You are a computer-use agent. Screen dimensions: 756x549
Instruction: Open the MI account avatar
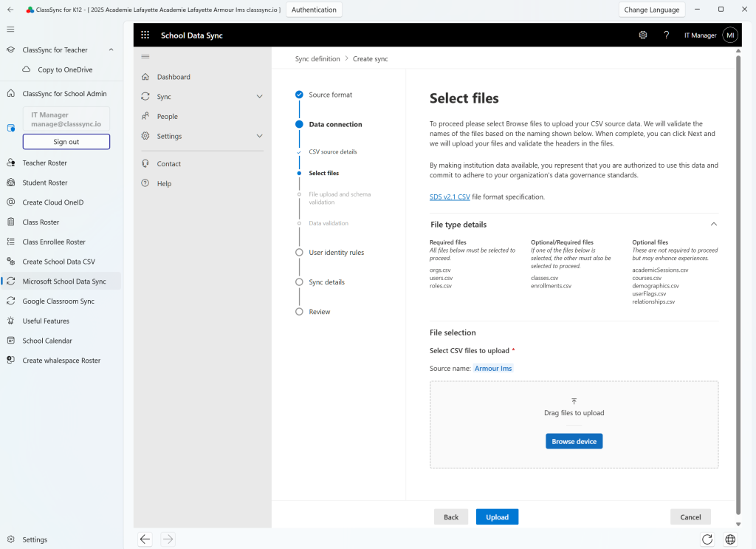[x=730, y=35]
